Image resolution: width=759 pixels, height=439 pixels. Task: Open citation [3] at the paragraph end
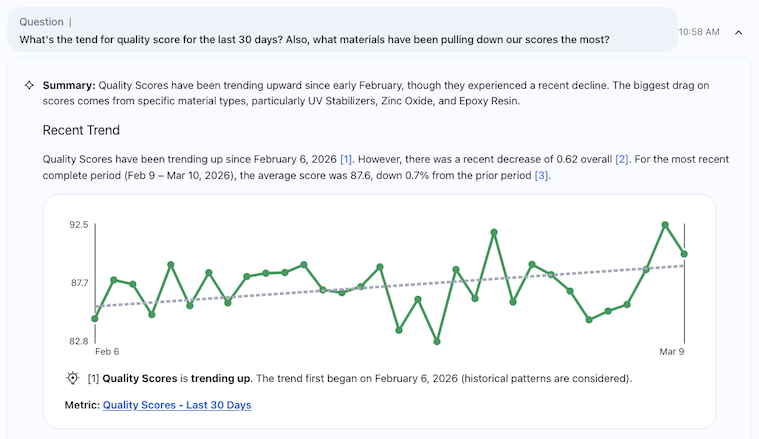tap(542, 175)
